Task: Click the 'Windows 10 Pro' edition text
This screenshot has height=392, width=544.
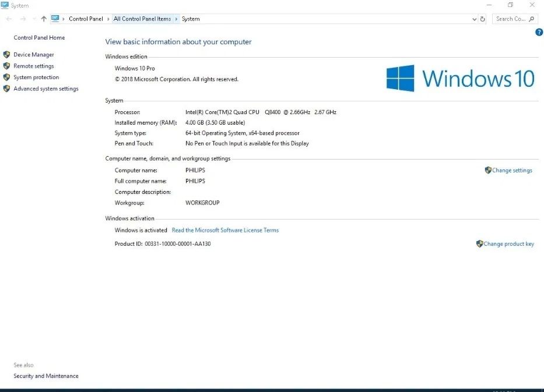Action: point(135,68)
